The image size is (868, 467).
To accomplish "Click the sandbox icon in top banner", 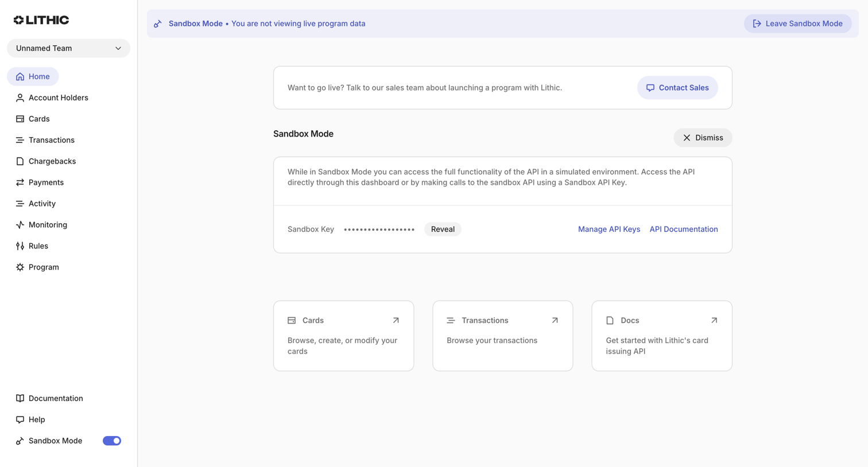I will (158, 24).
